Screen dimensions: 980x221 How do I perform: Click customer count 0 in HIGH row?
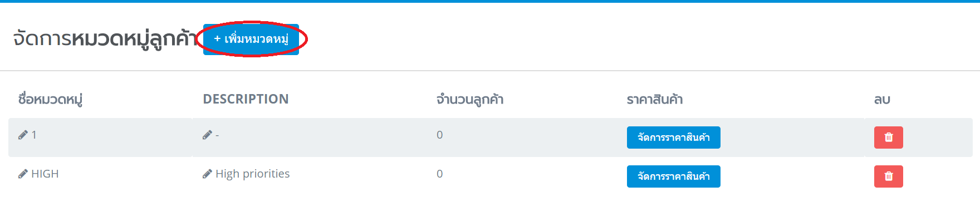coord(440,174)
